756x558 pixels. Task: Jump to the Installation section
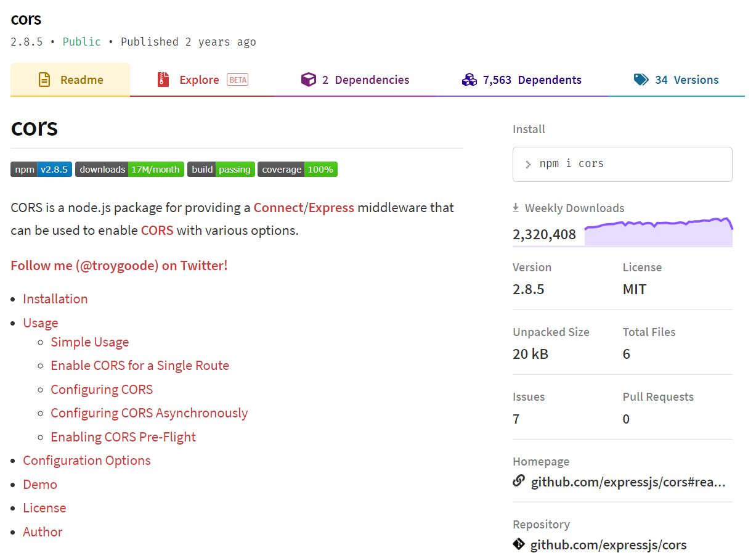pos(55,299)
